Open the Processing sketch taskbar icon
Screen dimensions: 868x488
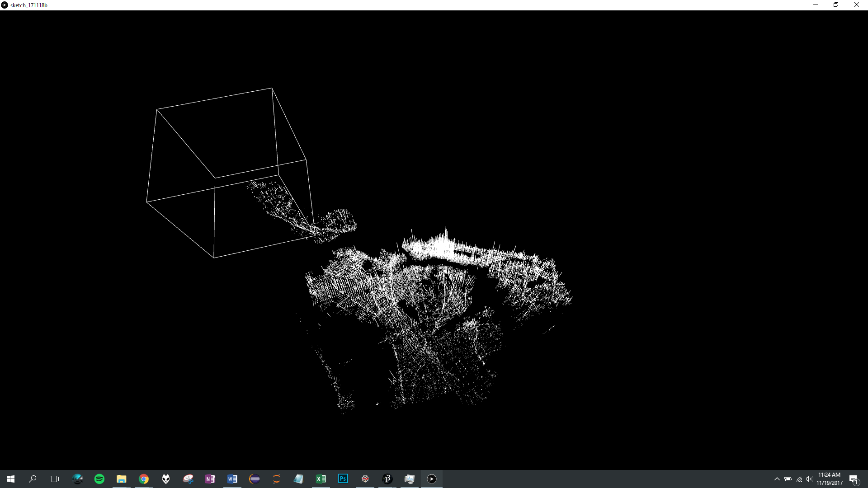[432, 479]
